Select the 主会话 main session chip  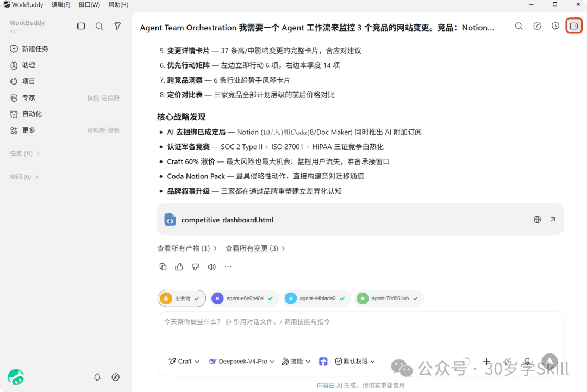tap(182, 298)
